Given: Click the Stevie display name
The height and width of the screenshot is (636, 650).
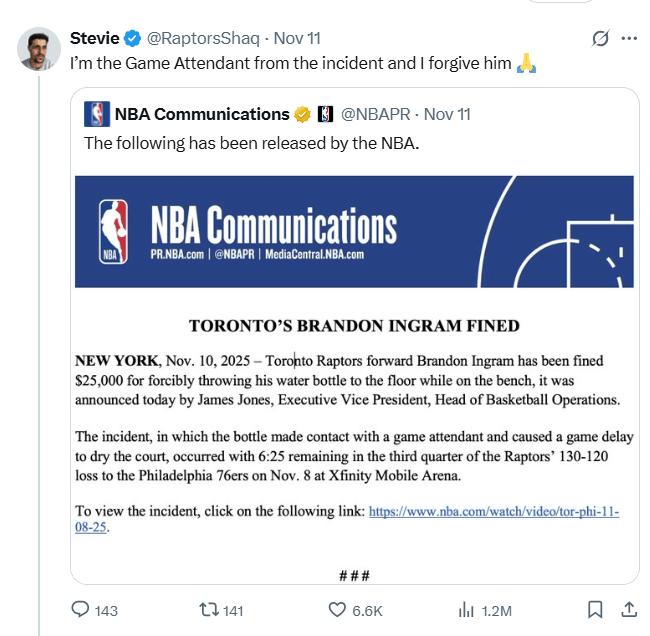Looking at the screenshot, I should pyautogui.click(x=94, y=38).
